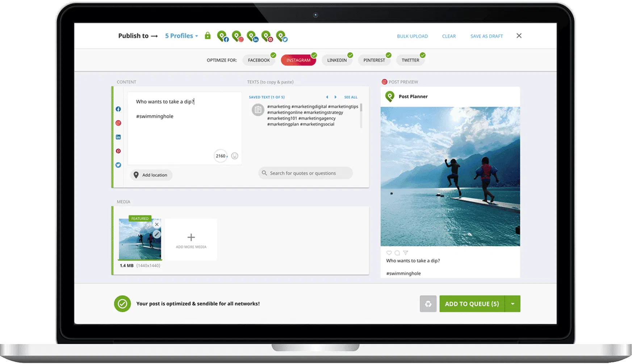This screenshot has height=364, width=632.
Task: Select the Facebook icon in content sidebar
Action: pyautogui.click(x=118, y=109)
